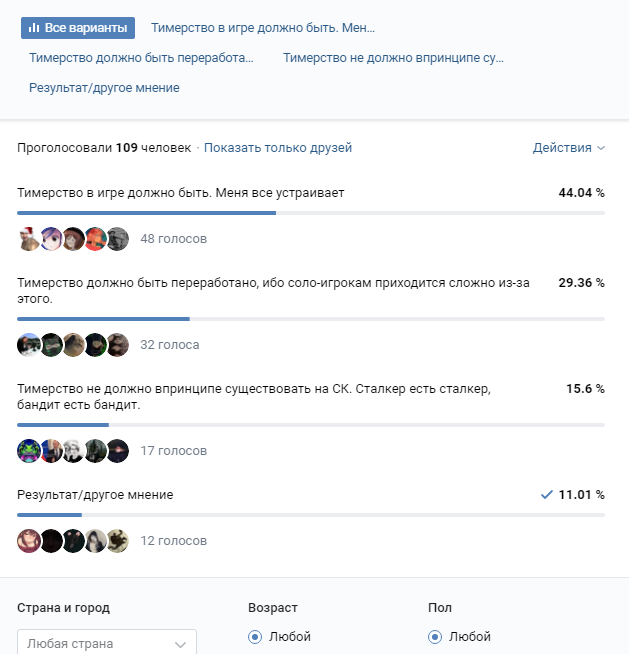Open the Santa hat avatar voter profile

[29, 239]
